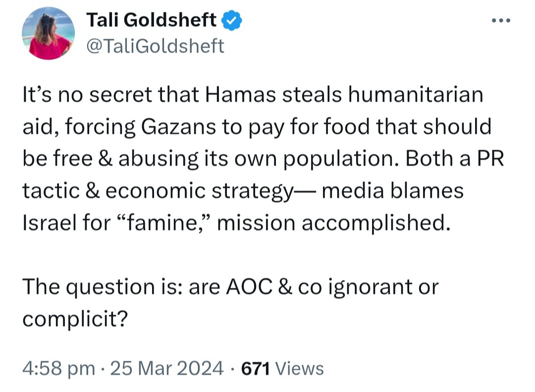Image resolution: width=535 pixels, height=392 pixels.
Task: Click the word ignorant in last paragraph
Action: coord(370,287)
